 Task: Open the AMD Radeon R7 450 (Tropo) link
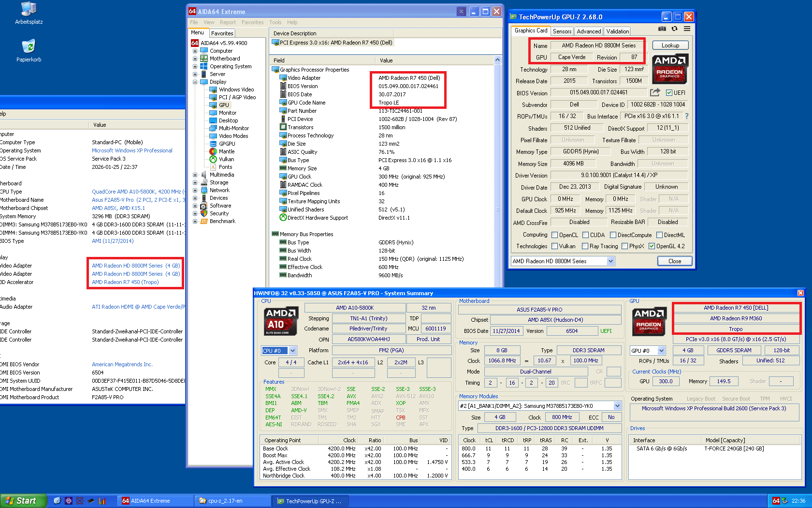coord(125,282)
